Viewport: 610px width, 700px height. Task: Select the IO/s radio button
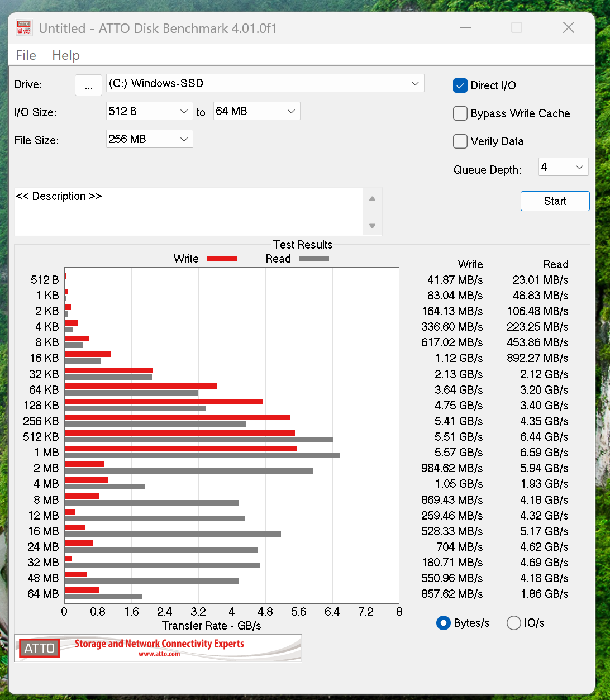click(514, 623)
